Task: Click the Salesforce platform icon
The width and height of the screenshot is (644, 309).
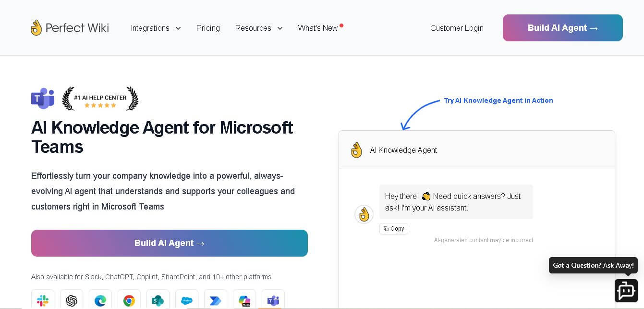Action: pos(187,300)
